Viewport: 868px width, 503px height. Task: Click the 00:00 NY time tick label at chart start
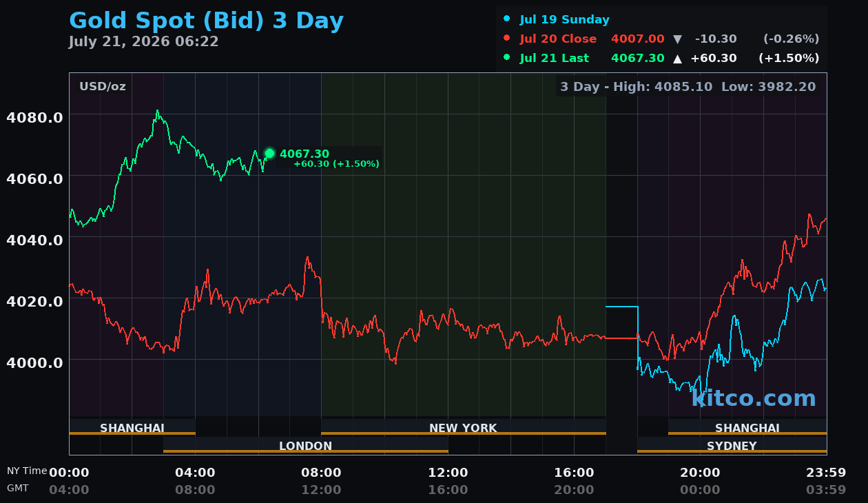(69, 473)
